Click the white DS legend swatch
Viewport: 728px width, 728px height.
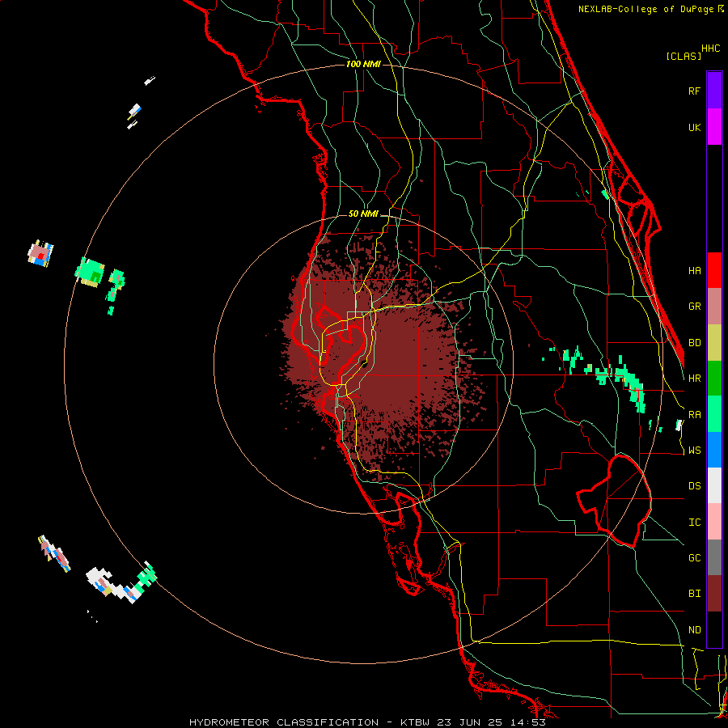point(714,485)
